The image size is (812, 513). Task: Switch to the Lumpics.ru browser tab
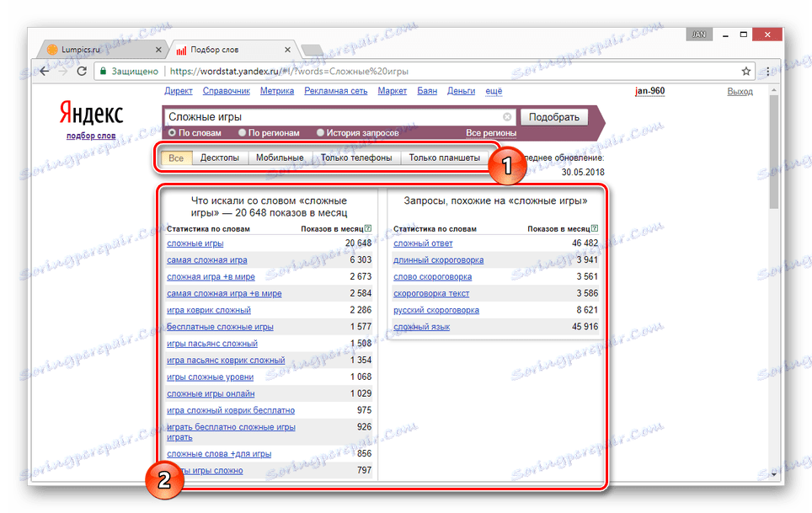coord(104,50)
